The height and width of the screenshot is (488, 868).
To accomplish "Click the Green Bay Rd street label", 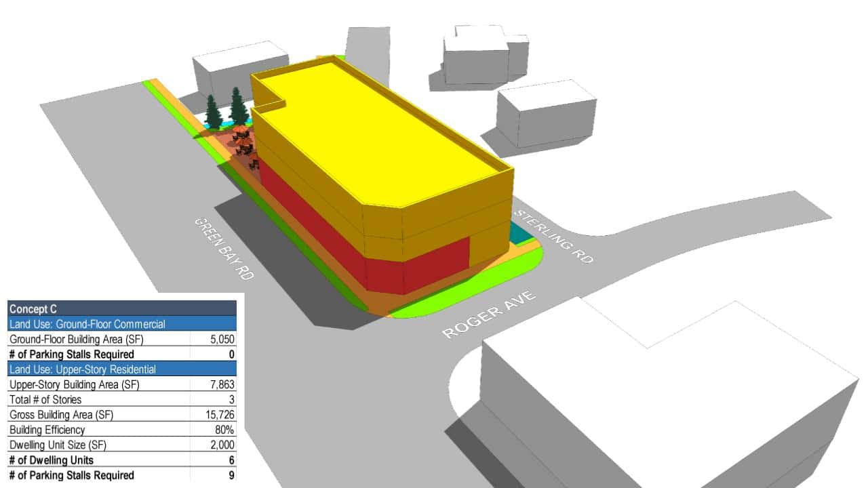I will click(x=224, y=249).
